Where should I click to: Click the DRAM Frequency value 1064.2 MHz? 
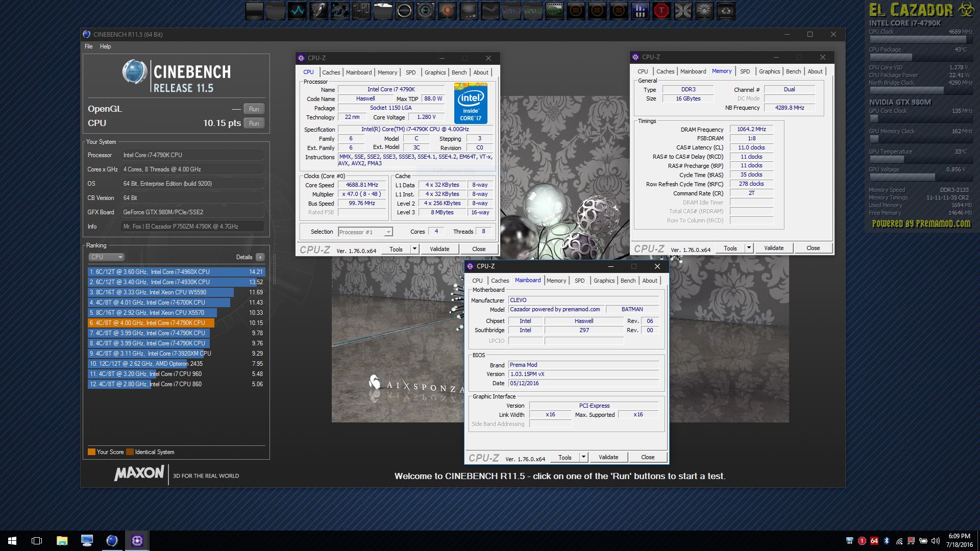tap(751, 130)
